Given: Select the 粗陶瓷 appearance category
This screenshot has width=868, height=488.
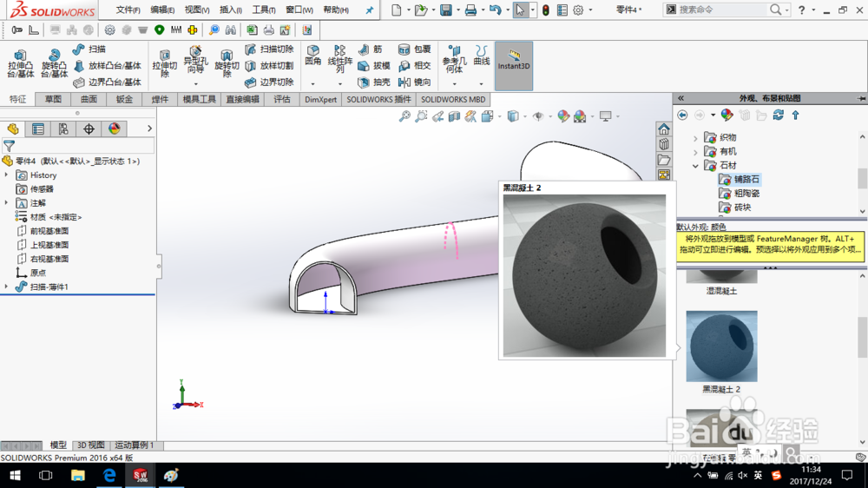Looking at the screenshot, I should [740, 194].
